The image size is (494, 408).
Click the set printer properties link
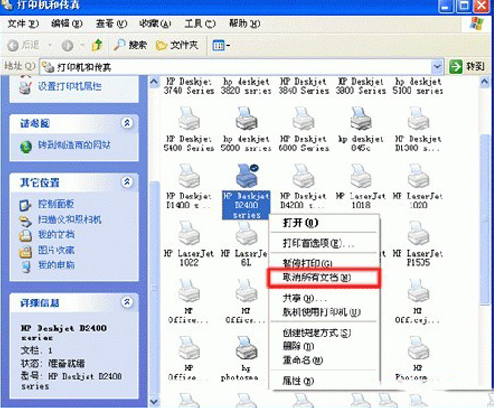pos(70,87)
